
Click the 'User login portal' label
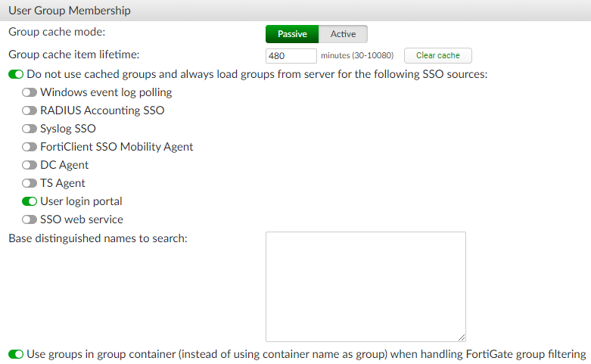(81, 201)
